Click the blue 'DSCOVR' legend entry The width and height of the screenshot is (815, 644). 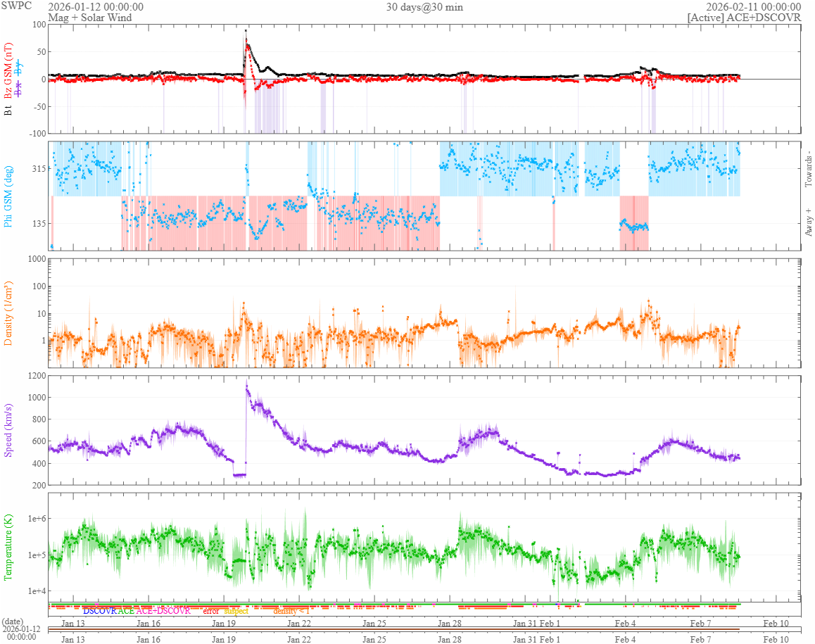click(x=100, y=611)
